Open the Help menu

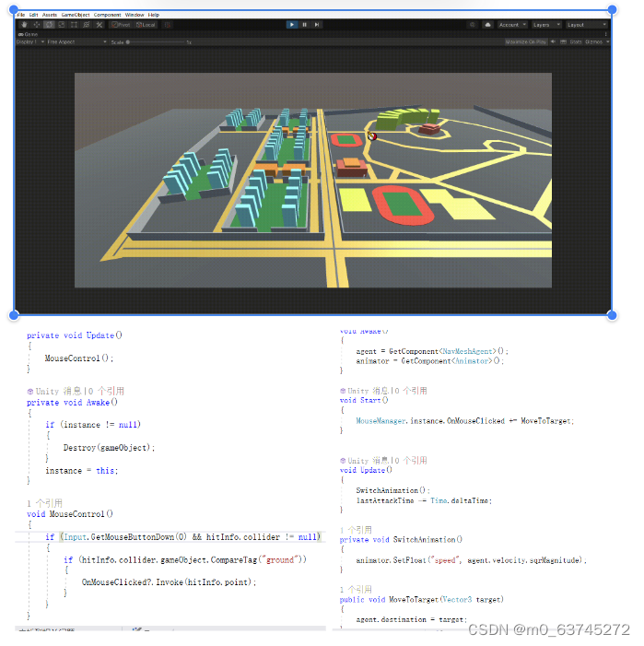(x=154, y=15)
